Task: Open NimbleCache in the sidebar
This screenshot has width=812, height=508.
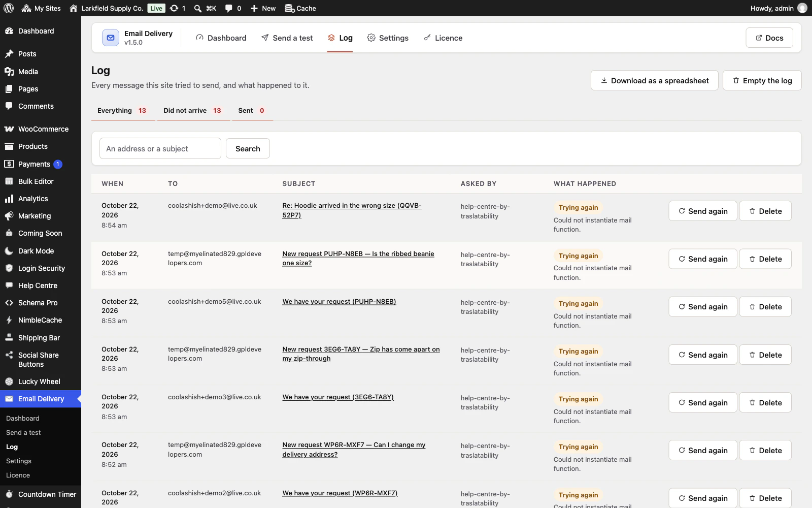Action: pos(41,320)
